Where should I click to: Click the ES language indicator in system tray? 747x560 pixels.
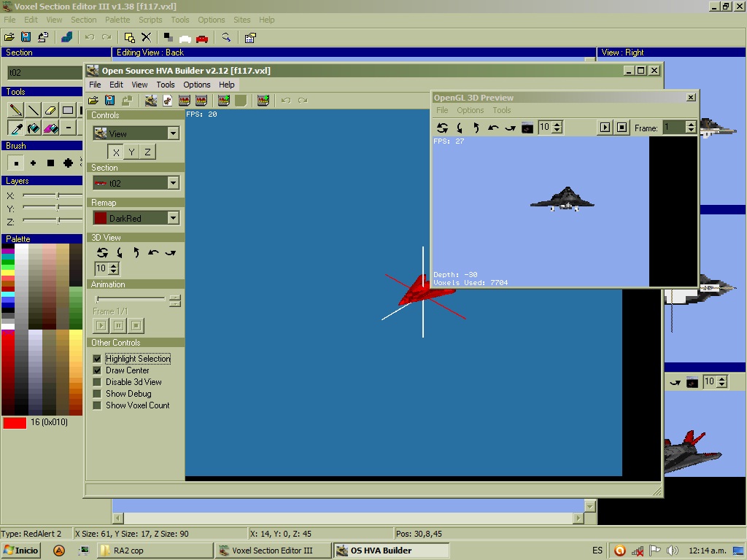[x=597, y=551]
